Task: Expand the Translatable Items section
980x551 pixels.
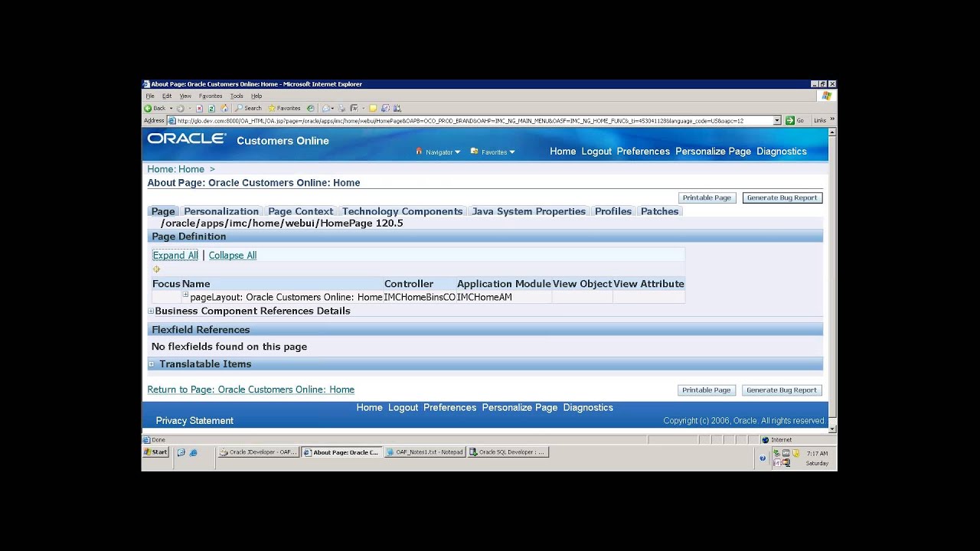Action: [x=152, y=364]
